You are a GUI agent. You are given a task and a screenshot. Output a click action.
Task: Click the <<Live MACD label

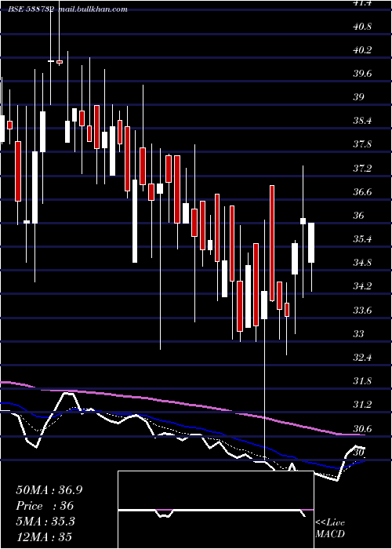[x=330, y=528]
